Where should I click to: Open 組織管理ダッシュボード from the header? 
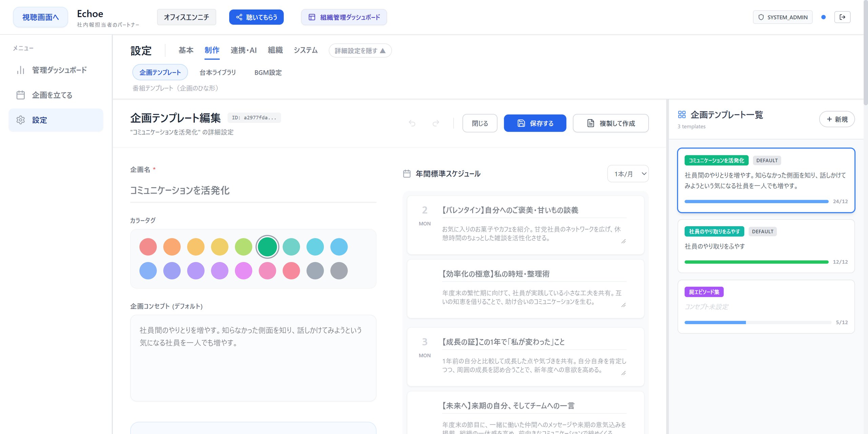(x=344, y=17)
